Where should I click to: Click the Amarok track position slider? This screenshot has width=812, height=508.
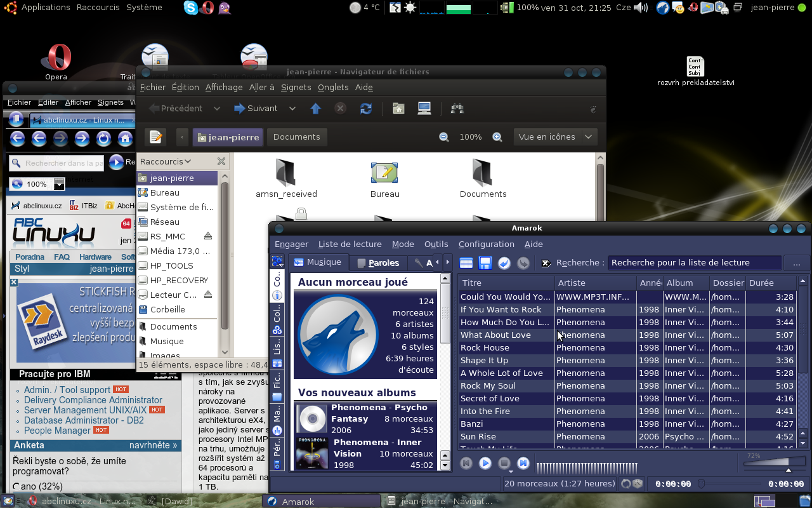coord(730,484)
